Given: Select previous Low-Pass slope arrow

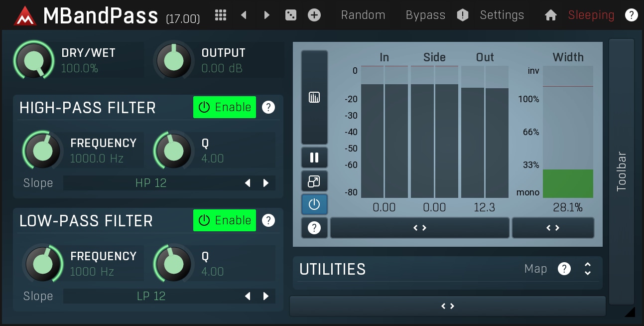Looking at the screenshot, I should point(248,296).
